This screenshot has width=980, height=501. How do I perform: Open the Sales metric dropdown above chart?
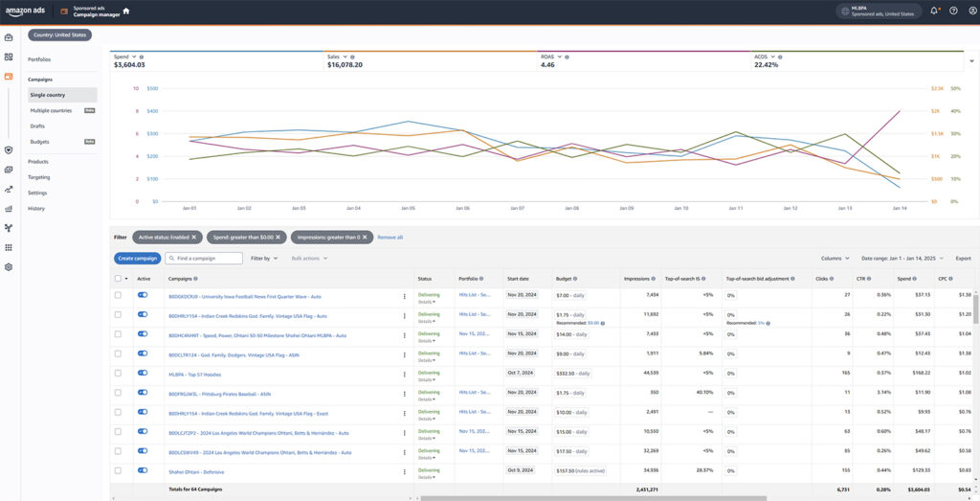pyautogui.click(x=345, y=57)
